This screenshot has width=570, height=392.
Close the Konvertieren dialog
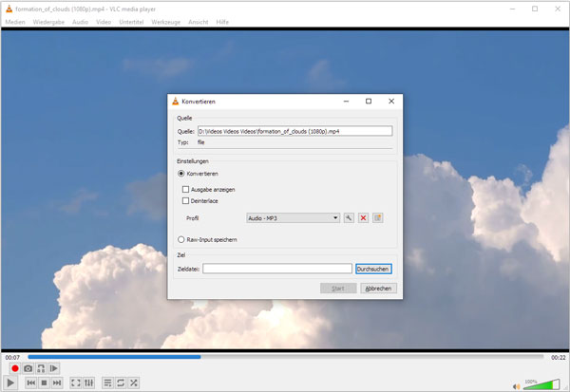pyautogui.click(x=391, y=102)
